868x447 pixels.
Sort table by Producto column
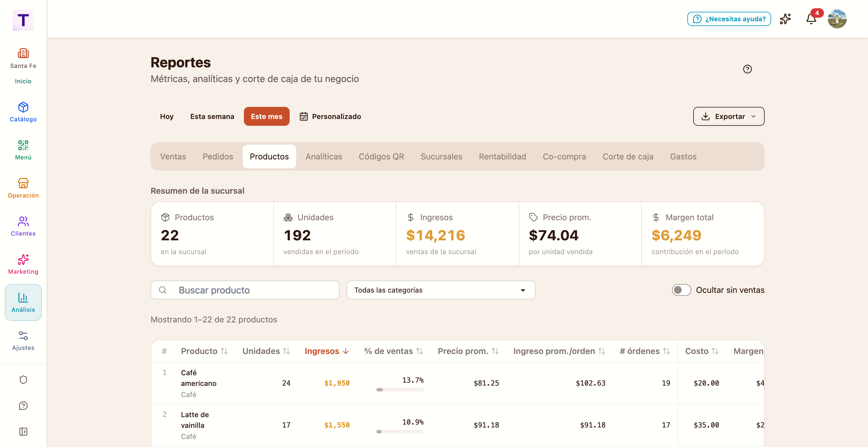[204, 351]
